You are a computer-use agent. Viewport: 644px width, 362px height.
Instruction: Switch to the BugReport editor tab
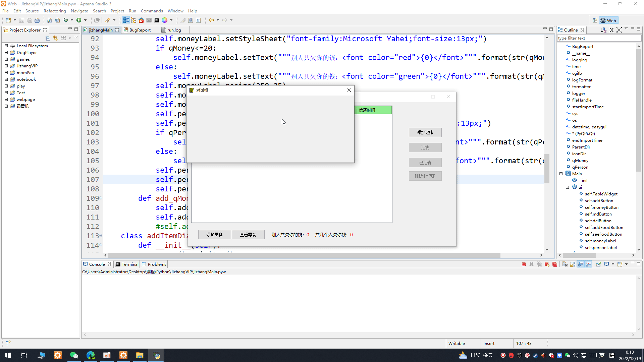click(x=140, y=30)
